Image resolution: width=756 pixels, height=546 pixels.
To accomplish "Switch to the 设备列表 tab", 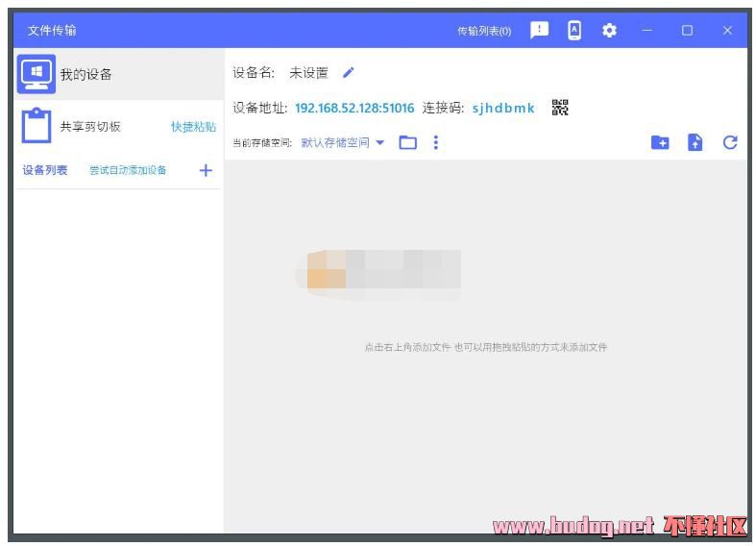I will [45, 170].
